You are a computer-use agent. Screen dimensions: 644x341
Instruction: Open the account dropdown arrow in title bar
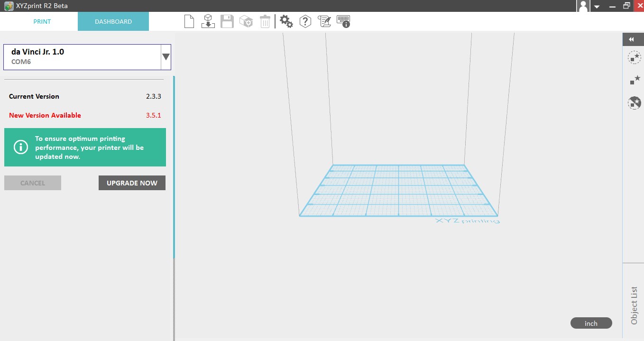[x=597, y=7]
